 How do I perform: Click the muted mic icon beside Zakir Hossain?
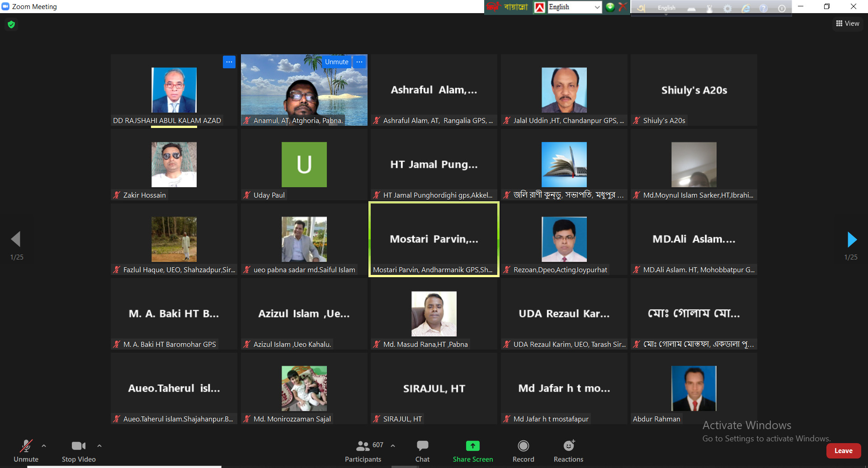[x=117, y=195]
